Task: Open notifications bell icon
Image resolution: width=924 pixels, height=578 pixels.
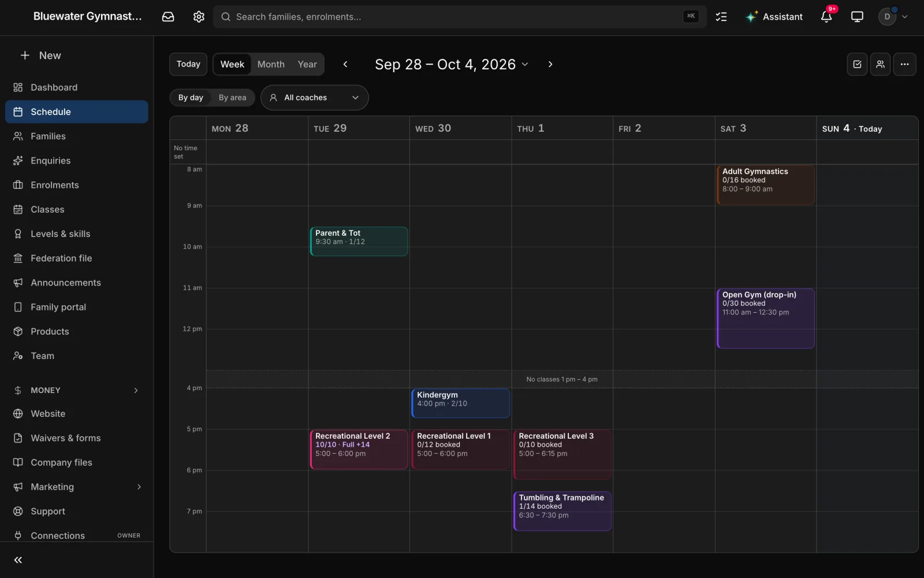Action: (x=826, y=17)
